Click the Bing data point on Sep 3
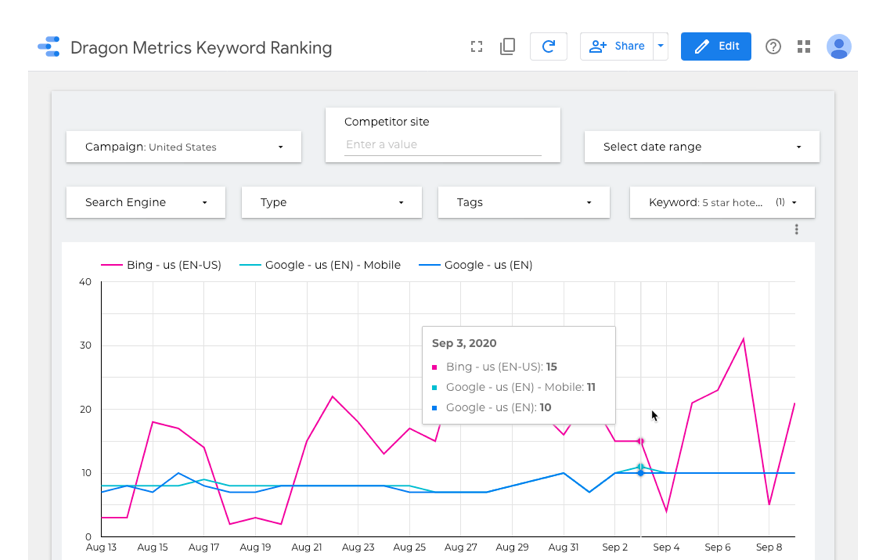888x560 pixels. pos(641,441)
